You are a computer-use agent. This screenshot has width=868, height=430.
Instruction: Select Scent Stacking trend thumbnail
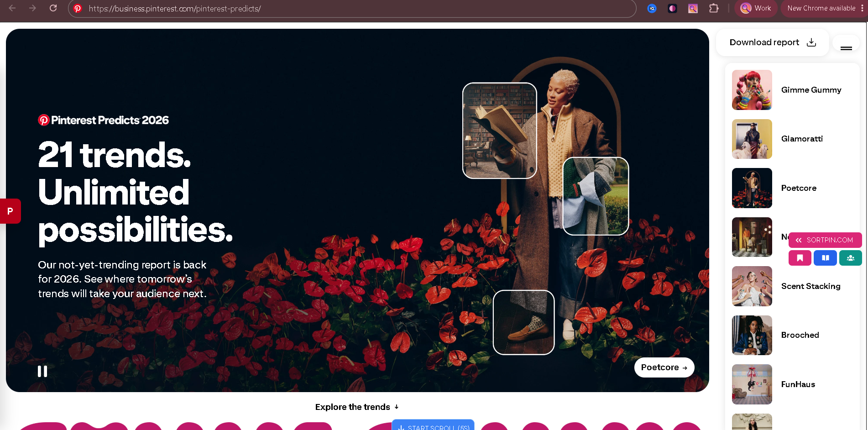(x=752, y=286)
